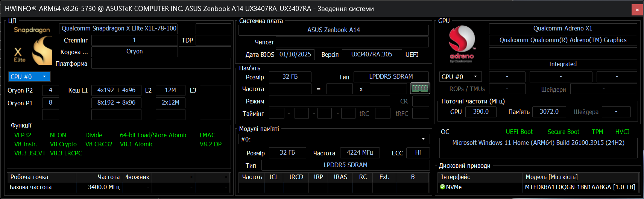This screenshot has width=644, height=199.
Task: Click the green memory module icon
Action: coord(420,88)
